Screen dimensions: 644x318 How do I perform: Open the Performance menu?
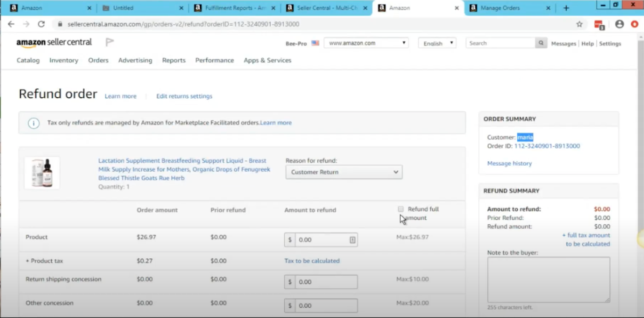pyautogui.click(x=215, y=60)
